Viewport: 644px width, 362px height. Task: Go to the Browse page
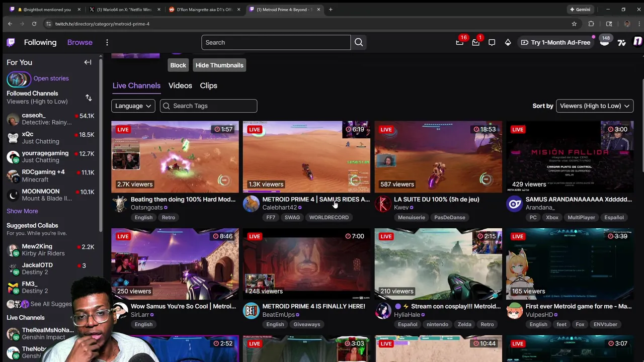(80, 42)
